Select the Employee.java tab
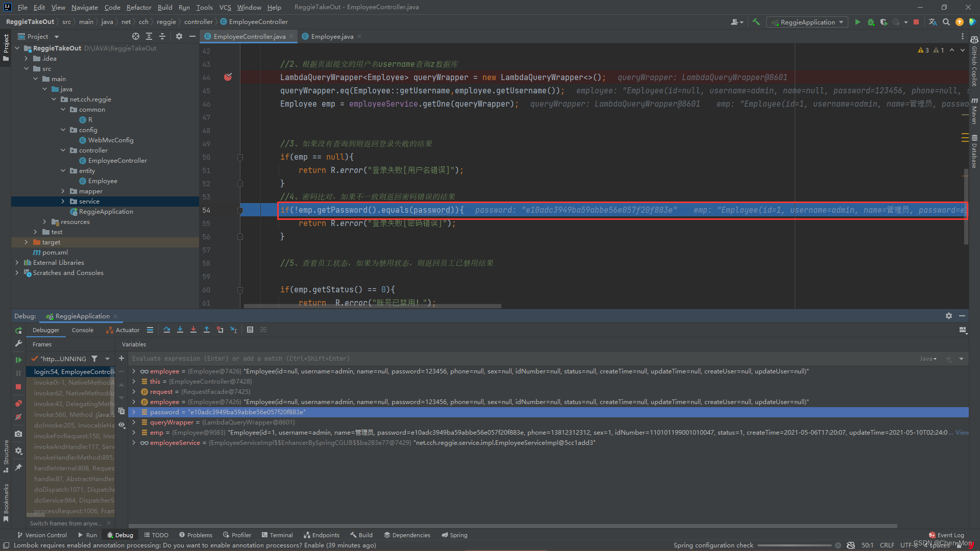The width and height of the screenshot is (980, 551). point(332,36)
